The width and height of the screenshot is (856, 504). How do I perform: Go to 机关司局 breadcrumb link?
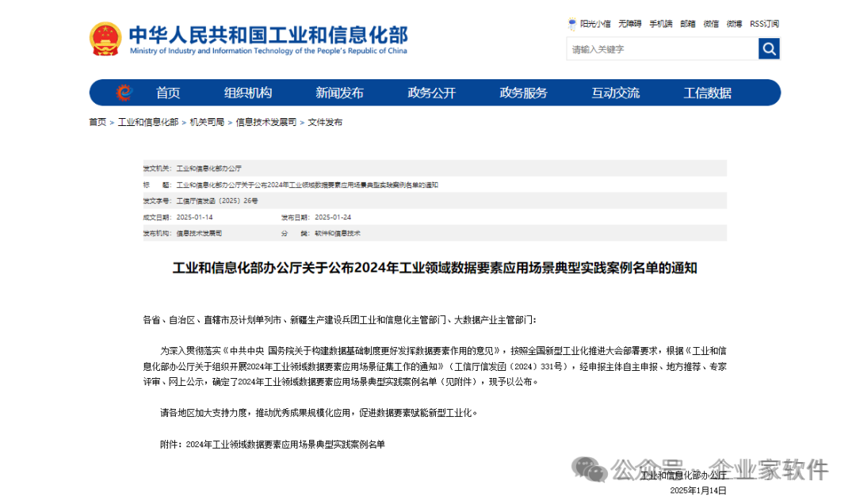coord(207,122)
